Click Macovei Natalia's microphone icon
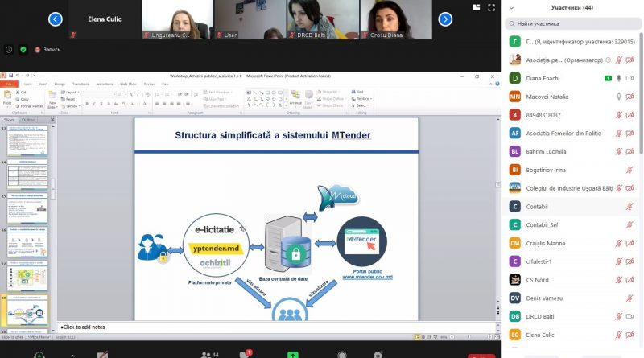The height and width of the screenshot is (358, 644). [619, 97]
